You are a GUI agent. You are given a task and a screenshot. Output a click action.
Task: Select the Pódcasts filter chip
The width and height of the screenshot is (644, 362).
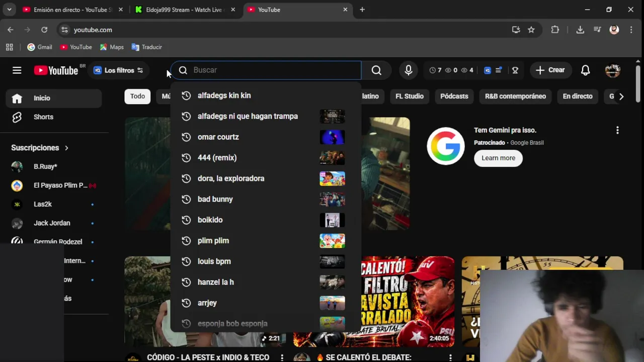(x=454, y=97)
